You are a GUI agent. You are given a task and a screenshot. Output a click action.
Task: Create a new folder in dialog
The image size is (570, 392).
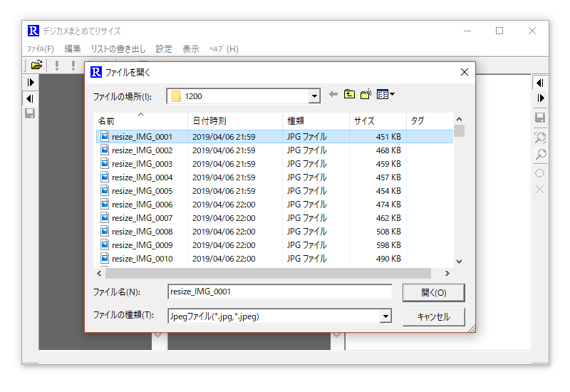(366, 94)
